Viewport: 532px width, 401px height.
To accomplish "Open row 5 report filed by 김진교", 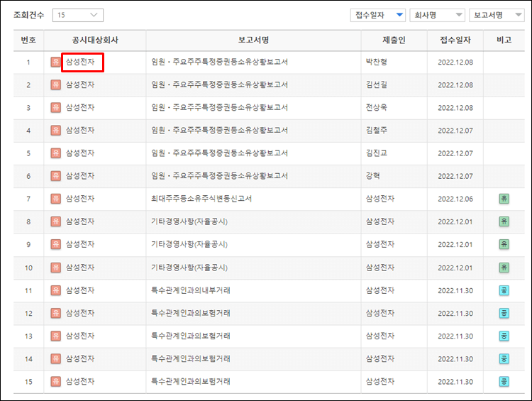I will (x=219, y=153).
